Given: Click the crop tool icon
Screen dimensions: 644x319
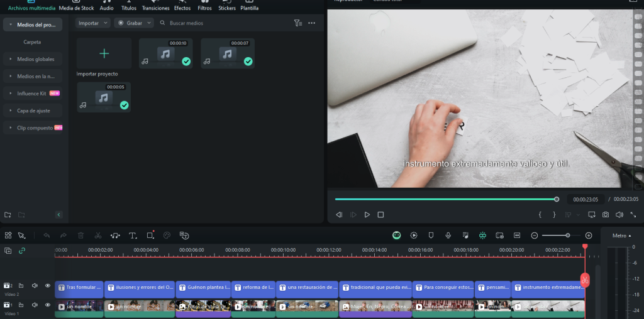Looking at the screenshot, I should (x=150, y=235).
